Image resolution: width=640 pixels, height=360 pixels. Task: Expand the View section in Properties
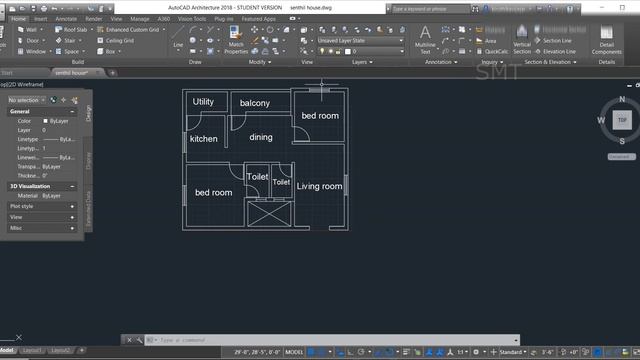pyautogui.click(x=72, y=218)
